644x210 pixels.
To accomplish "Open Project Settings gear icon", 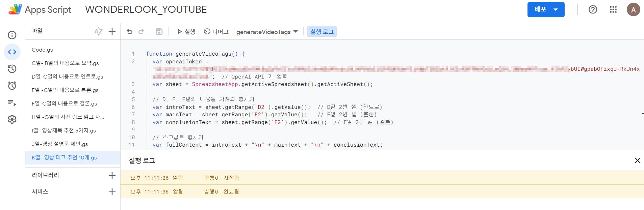I will (12, 119).
